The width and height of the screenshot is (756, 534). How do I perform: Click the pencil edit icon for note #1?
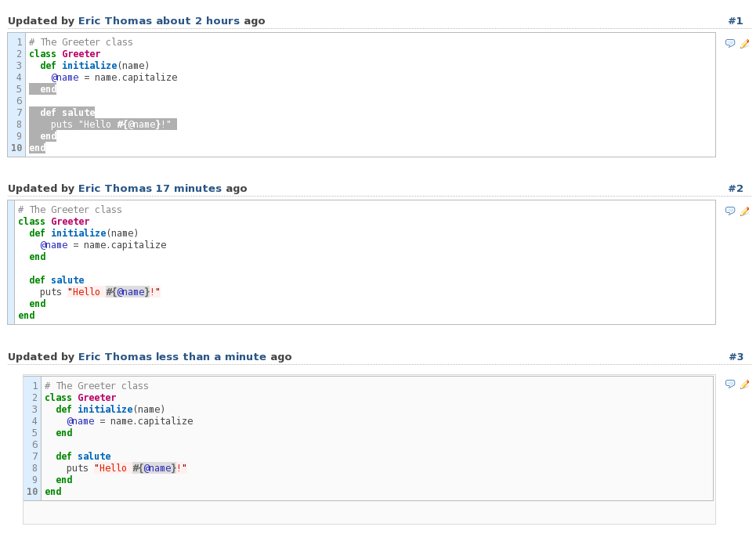click(x=745, y=43)
